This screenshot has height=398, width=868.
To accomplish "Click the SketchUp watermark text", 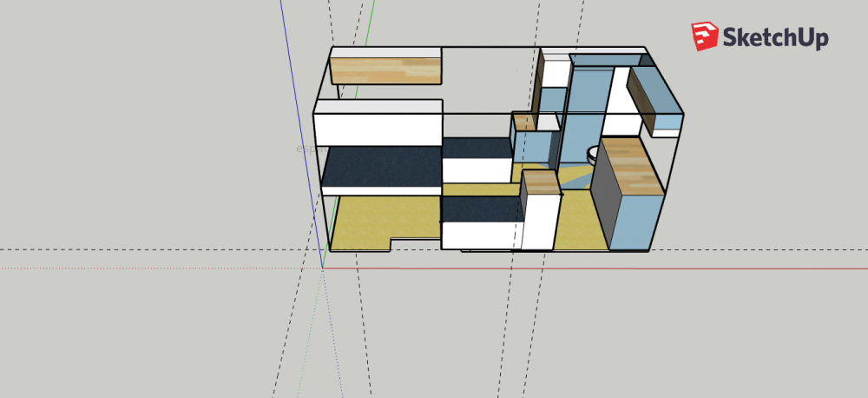I will click(x=775, y=38).
